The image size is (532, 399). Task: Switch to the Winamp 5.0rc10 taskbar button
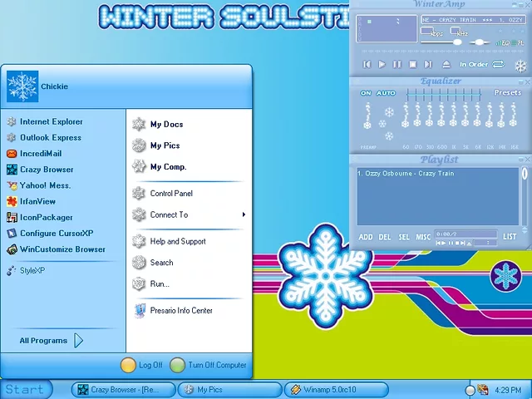point(336,390)
